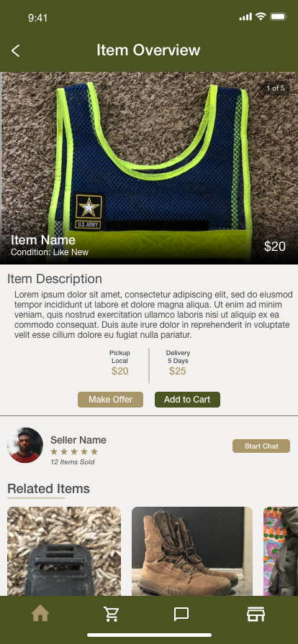Viewport: 298px width, 644px height.
Task: Select the Delivery 5 Days $25 option
Action: click(x=178, y=363)
